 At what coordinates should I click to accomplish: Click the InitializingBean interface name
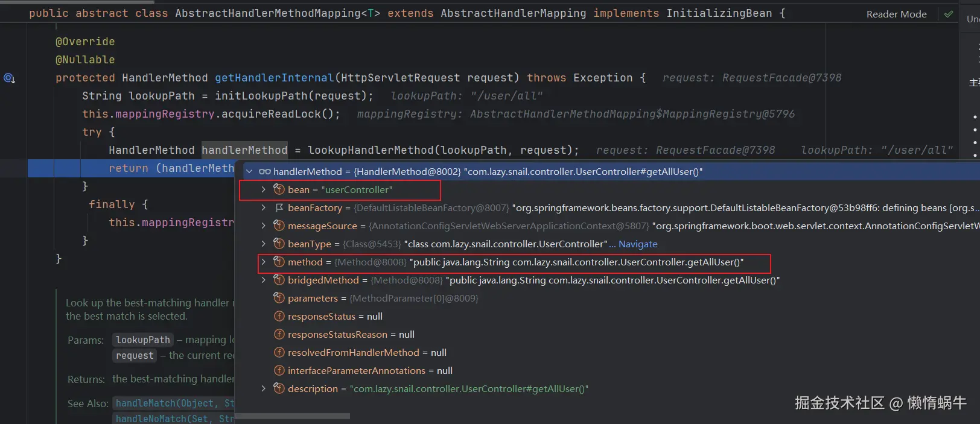pyautogui.click(x=719, y=13)
